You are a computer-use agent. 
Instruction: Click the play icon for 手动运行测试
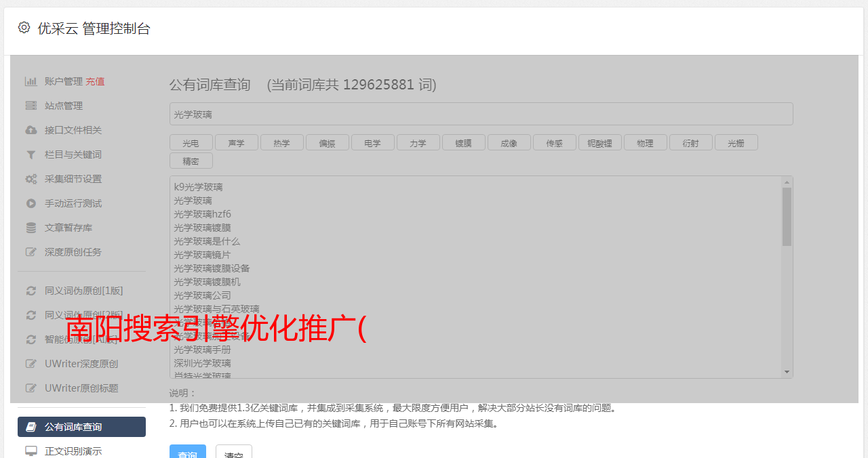(x=31, y=203)
